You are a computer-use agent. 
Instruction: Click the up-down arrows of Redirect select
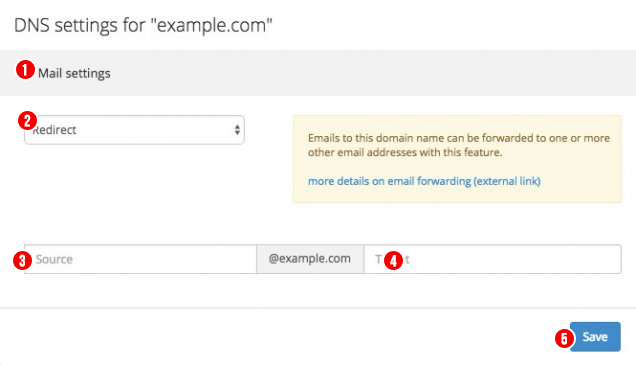(x=237, y=130)
